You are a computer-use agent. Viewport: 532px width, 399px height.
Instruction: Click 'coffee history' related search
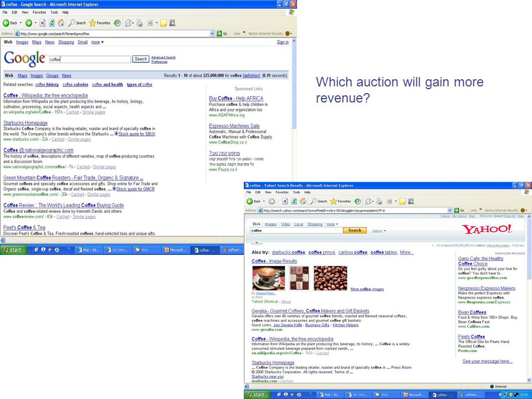[47, 84]
